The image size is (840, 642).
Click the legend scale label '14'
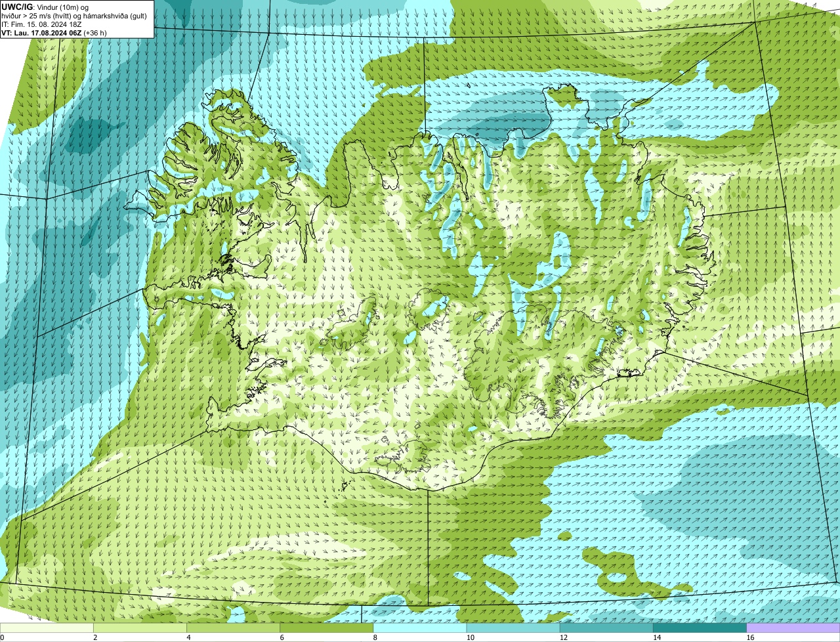[657, 637]
